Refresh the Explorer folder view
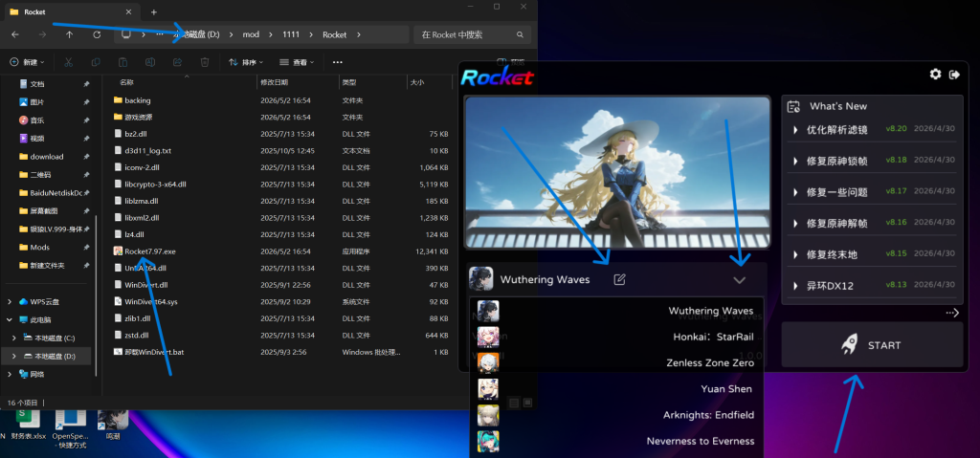 click(x=97, y=35)
